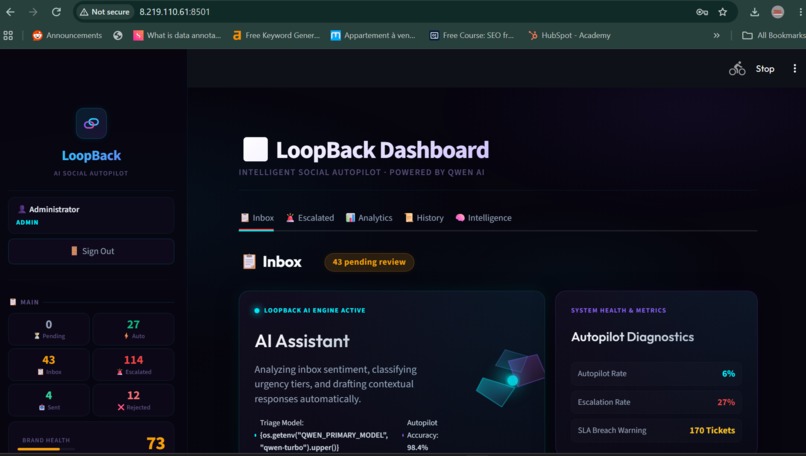
Task: Open the apps grid icon in bookmarks bar
Action: pyautogui.click(x=8, y=35)
